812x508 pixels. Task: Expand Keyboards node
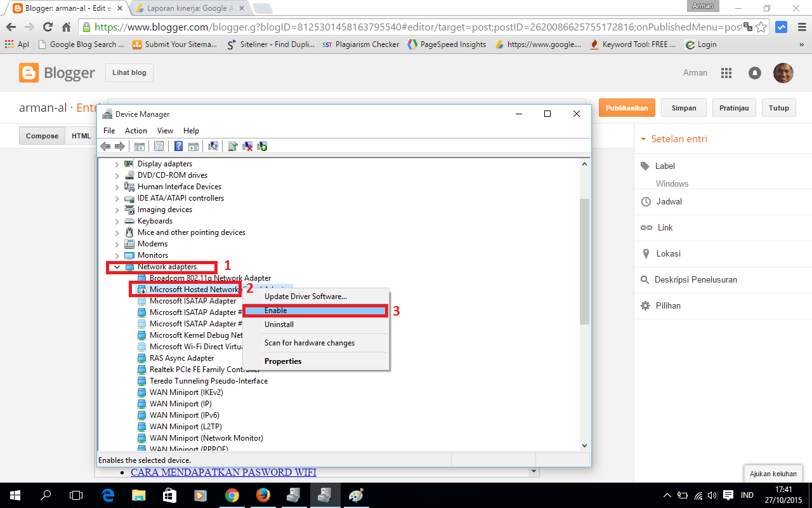[117, 221]
